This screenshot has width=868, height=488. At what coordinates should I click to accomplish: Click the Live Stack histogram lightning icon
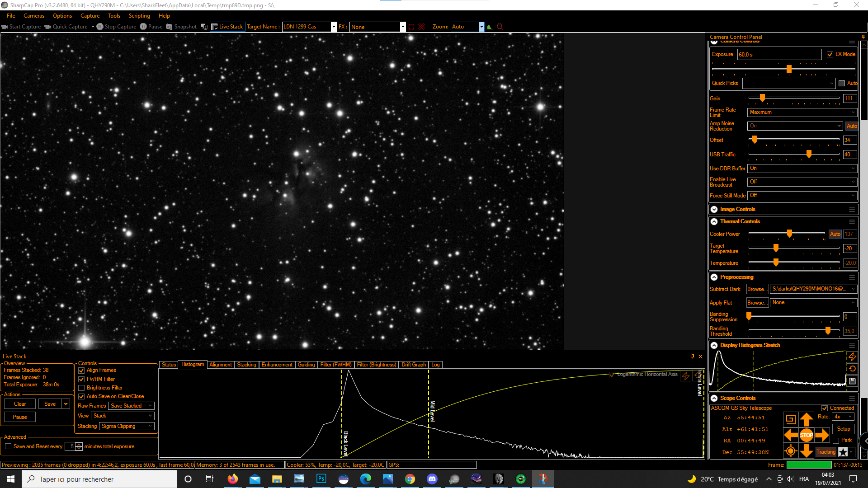[686, 376]
